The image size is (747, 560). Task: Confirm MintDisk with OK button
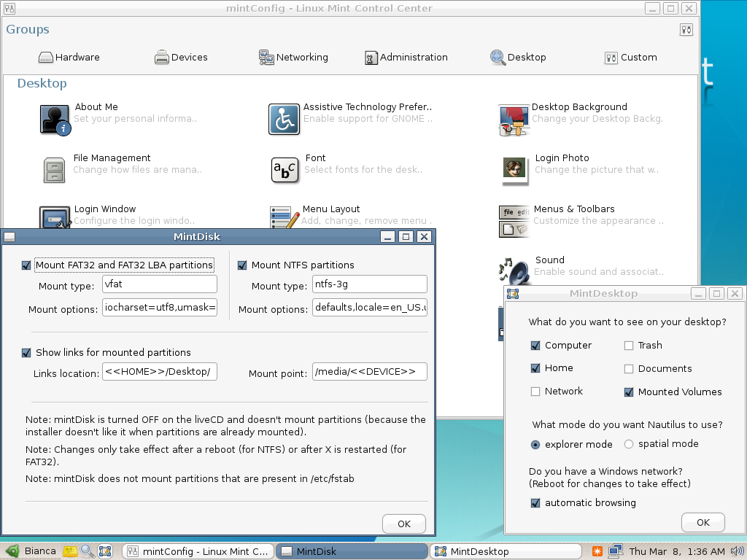click(404, 524)
